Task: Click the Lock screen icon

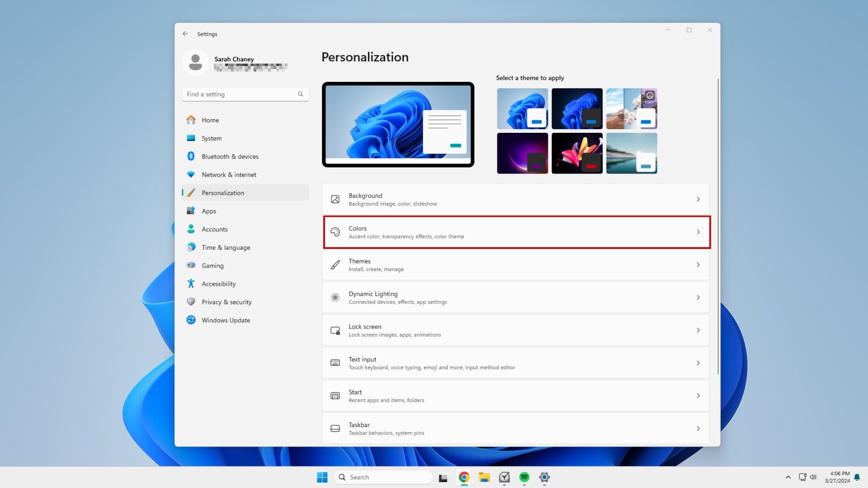Action: click(335, 330)
